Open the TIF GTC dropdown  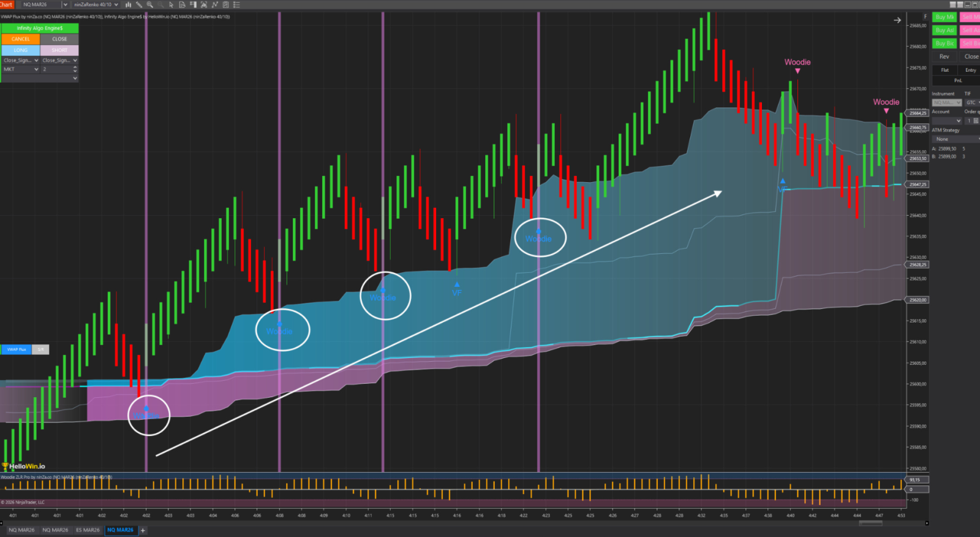click(x=973, y=102)
